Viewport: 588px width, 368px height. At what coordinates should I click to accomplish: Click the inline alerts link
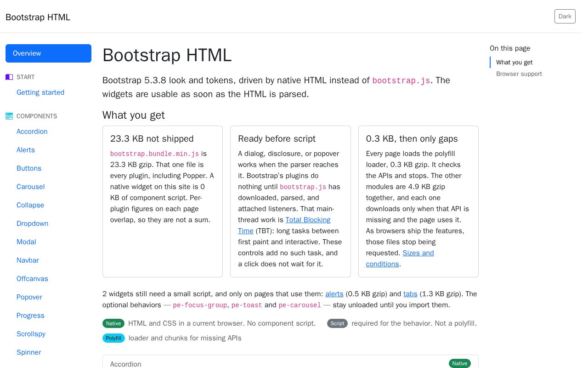click(x=334, y=294)
